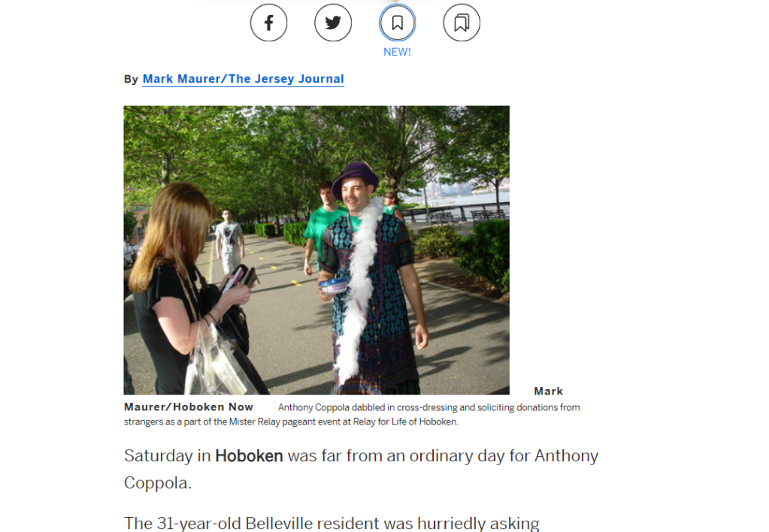Click the white feather boa in the photo
The image size is (769, 532).
point(359,289)
